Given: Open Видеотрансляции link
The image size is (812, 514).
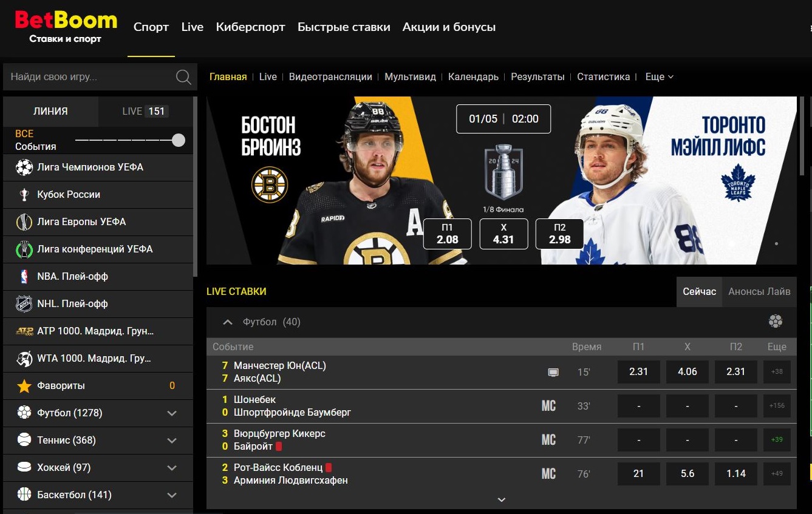Looking at the screenshot, I should tap(330, 77).
